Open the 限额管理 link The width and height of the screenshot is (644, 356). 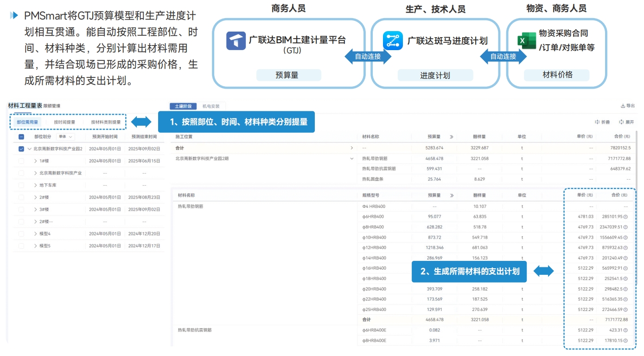coord(52,106)
